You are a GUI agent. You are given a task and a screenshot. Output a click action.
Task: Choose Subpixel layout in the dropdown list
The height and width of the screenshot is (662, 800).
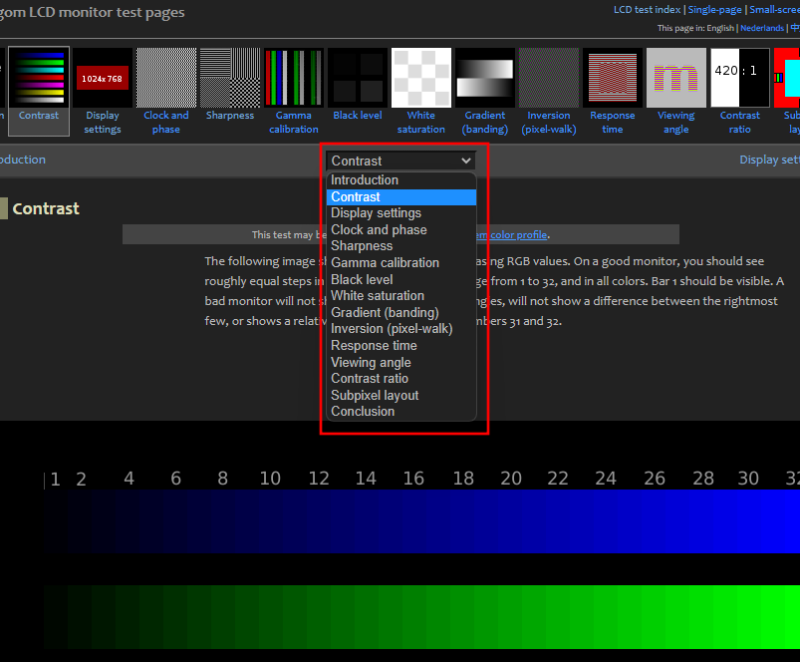point(375,395)
